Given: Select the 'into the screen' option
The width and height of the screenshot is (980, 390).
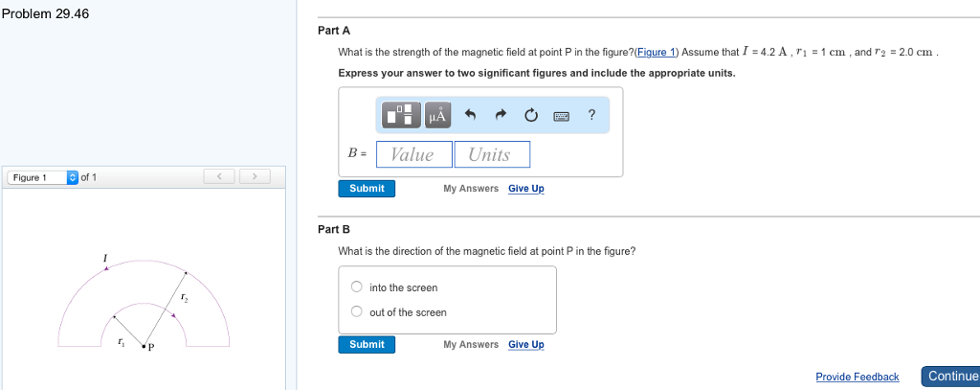Looking at the screenshot, I should 356,287.
